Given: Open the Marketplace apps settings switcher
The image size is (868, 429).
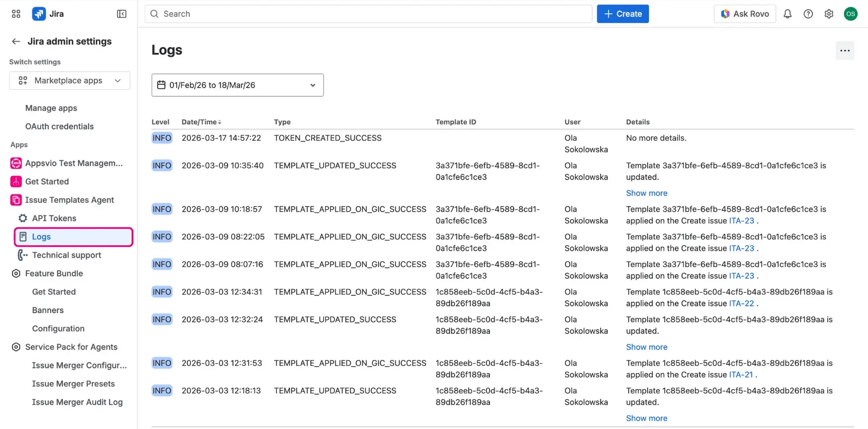Looking at the screenshot, I should click(x=69, y=80).
